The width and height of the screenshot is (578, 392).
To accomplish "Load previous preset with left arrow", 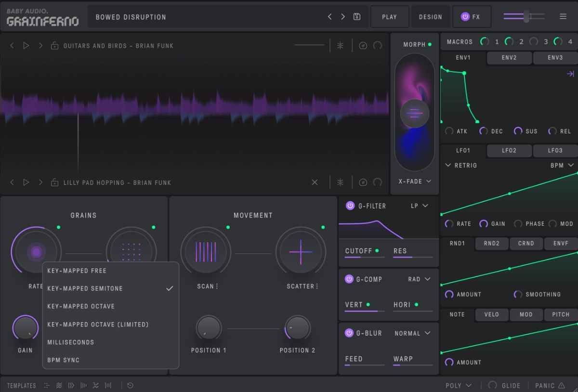I will [329, 17].
